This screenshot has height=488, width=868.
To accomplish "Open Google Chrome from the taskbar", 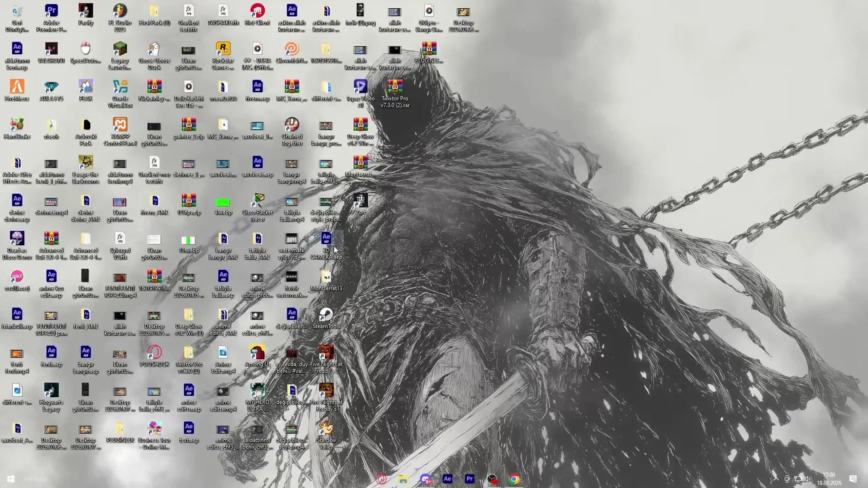I will click(x=514, y=479).
